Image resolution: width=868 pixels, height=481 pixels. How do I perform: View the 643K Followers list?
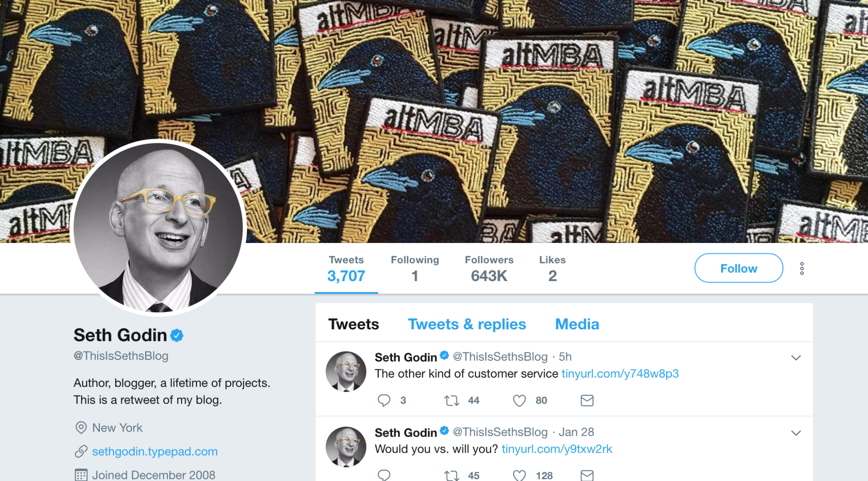(489, 269)
